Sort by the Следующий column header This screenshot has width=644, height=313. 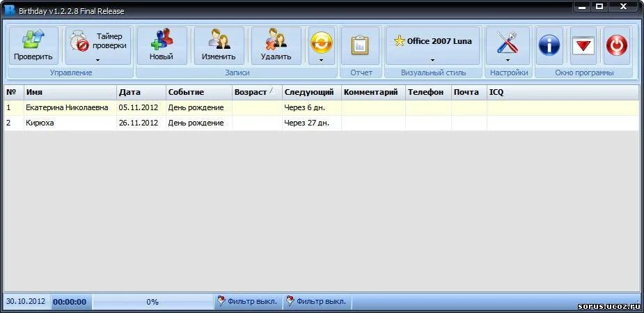tap(312, 92)
